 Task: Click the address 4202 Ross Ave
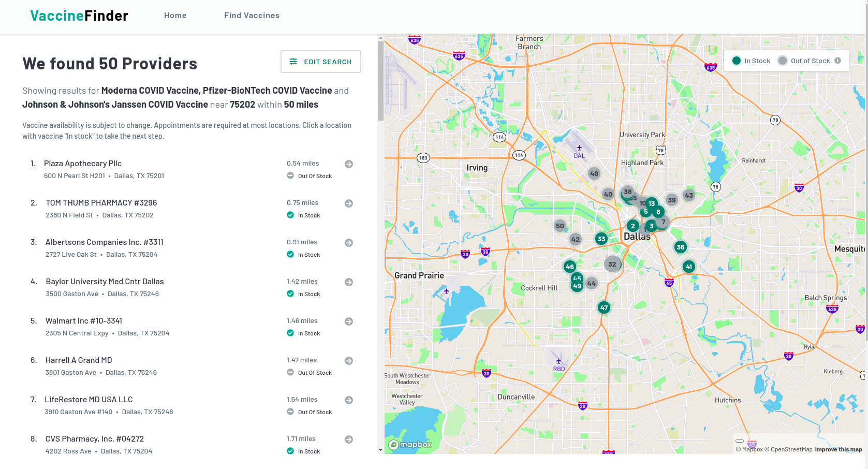pos(68,451)
